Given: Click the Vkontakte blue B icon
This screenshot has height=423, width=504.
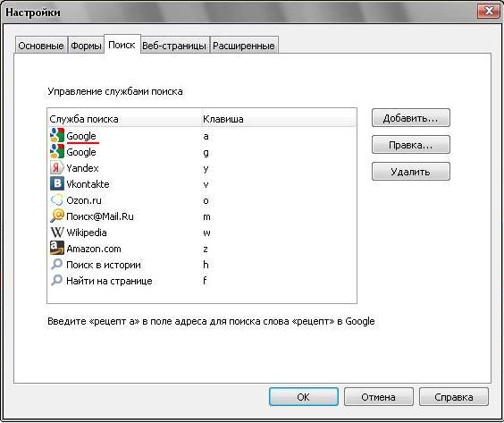Looking at the screenshot, I should 57,184.
